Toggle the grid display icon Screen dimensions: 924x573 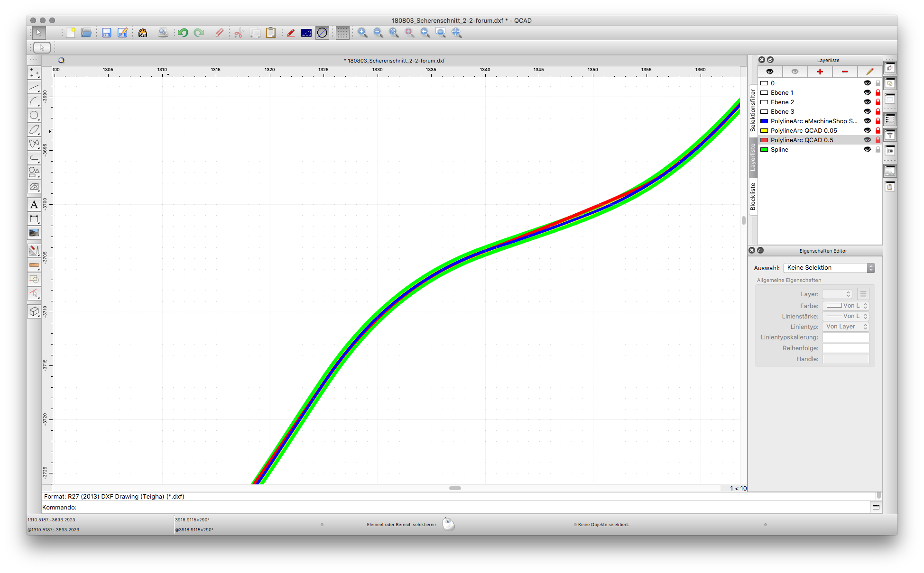tap(342, 33)
